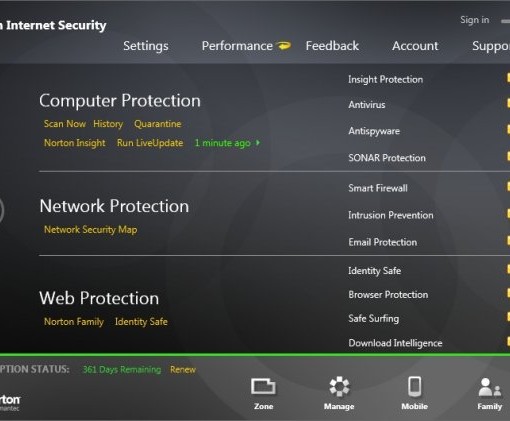Expand the arrow next to '1 minute ago'
This screenshot has height=421, width=510.
pos(258,143)
